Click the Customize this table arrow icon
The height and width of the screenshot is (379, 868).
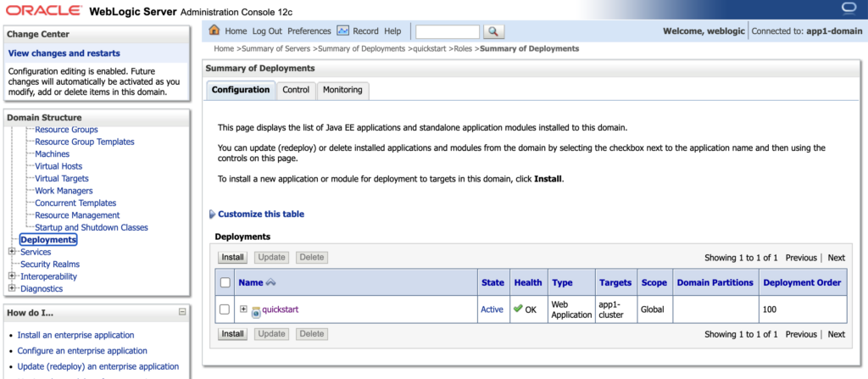tap(212, 215)
